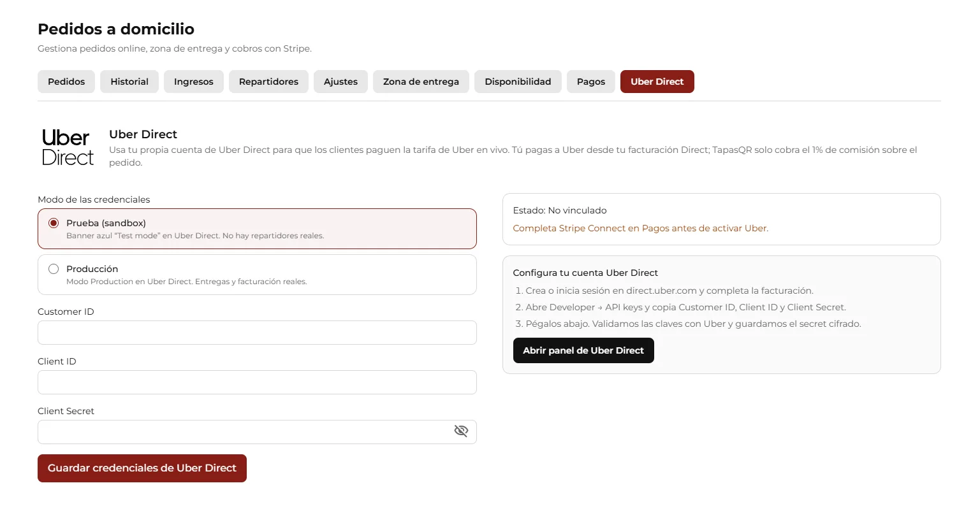Click the 'Modo Production' description text
Screen dimensions: 980x518
187,282
